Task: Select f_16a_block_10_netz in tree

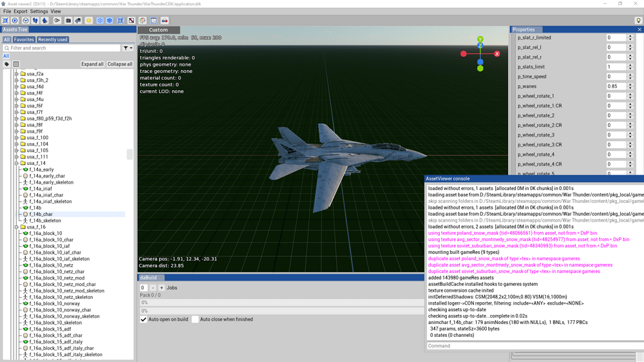Action: point(51,265)
